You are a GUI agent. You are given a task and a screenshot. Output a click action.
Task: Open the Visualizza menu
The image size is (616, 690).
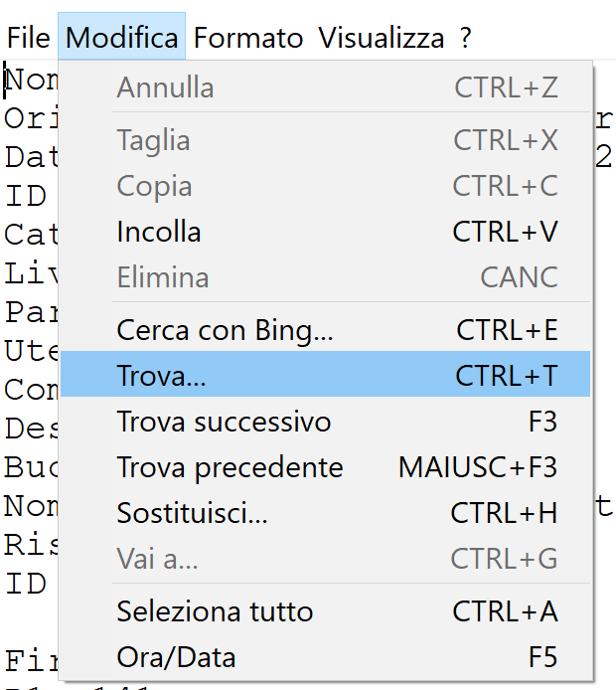(x=382, y=38)
